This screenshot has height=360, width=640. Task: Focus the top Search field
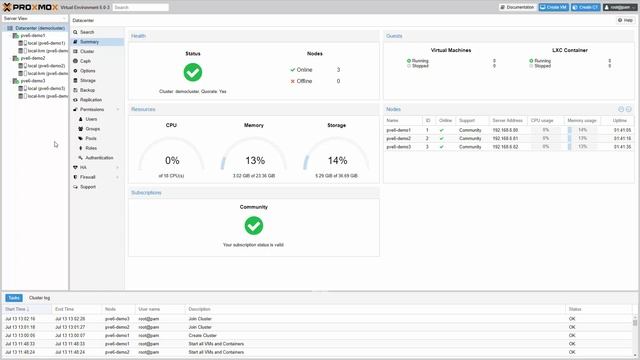140,7
